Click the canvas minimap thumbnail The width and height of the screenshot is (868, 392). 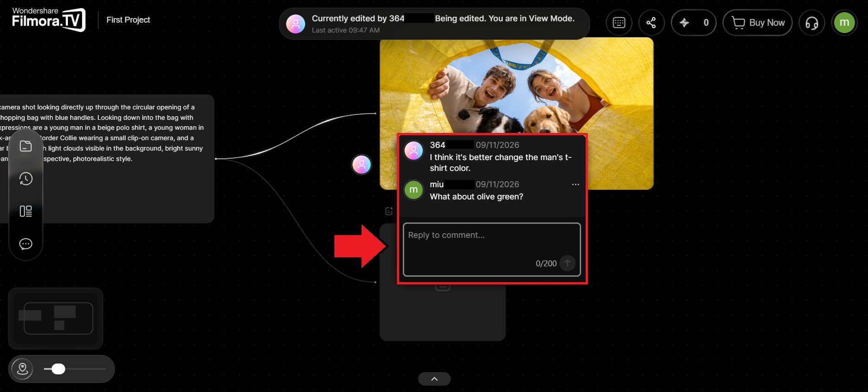click(x=56, y=318)
